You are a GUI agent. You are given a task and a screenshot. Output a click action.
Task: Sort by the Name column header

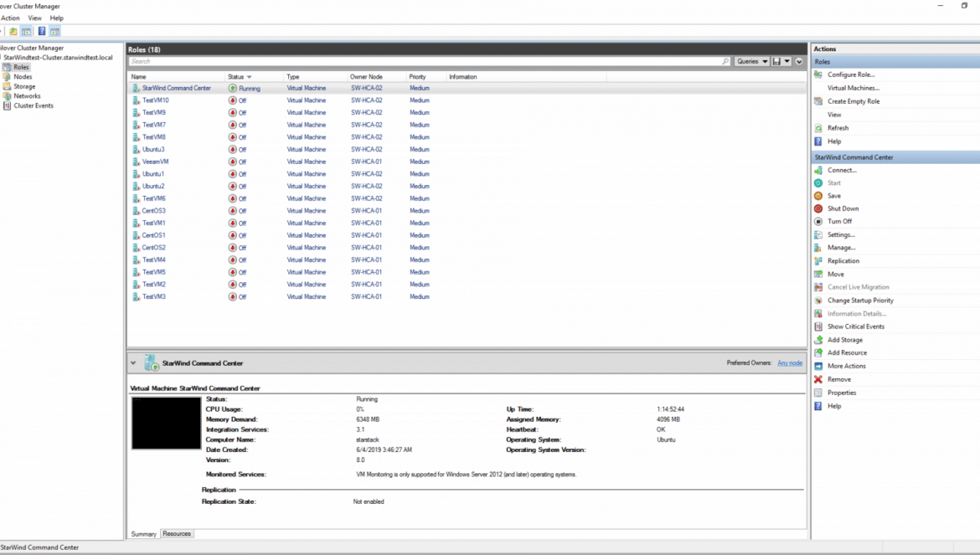pyautogui.click(x=176, y=77)
